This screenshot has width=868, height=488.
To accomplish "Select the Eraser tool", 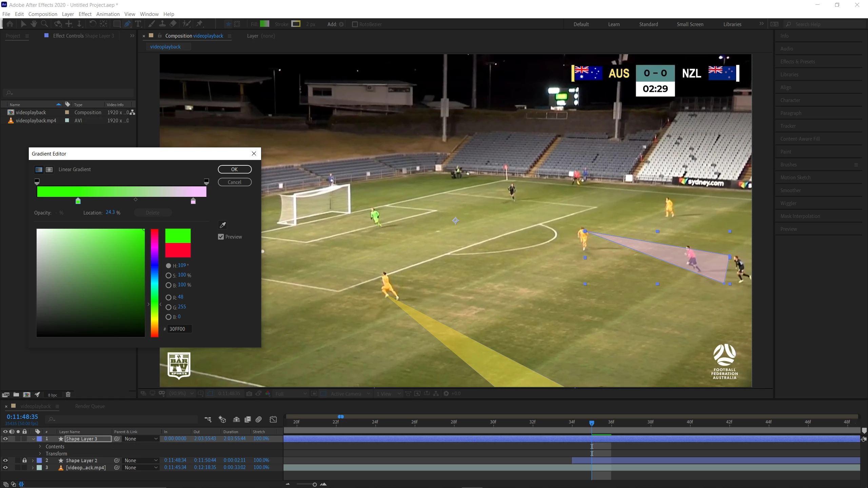I will (173, 24).
